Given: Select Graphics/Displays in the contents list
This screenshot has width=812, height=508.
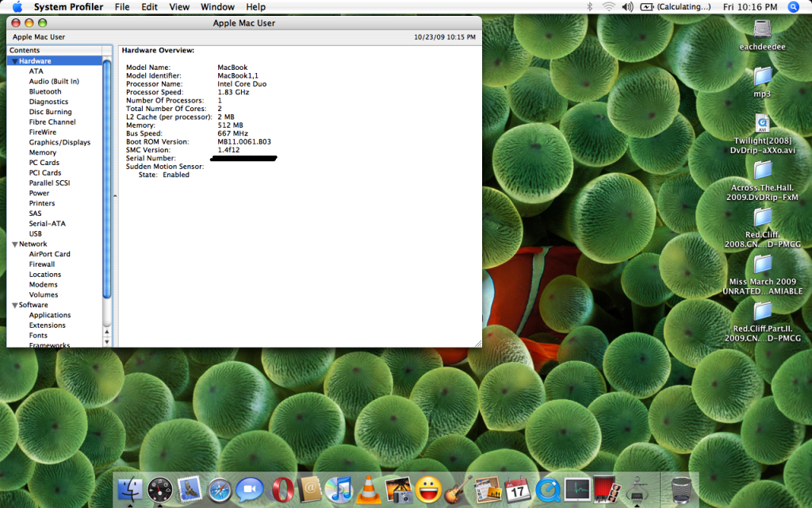Looking at the screenshot, I should coord(59,143).
